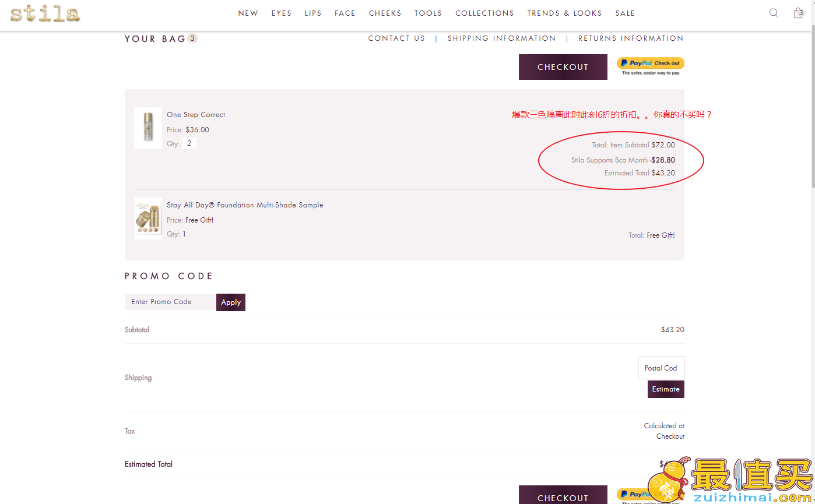815x504 pixels.
Task: Click the PROMO CODE heading
Action: [x=169, y=276]
